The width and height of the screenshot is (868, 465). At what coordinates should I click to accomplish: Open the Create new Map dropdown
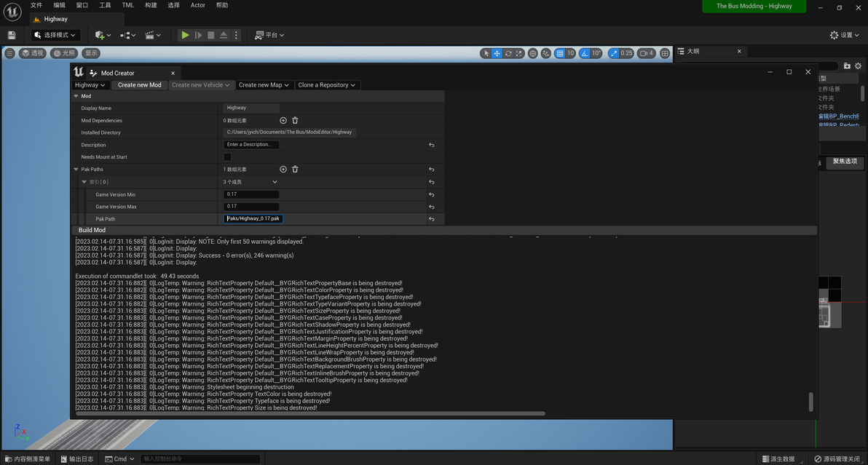click(264, 85)
